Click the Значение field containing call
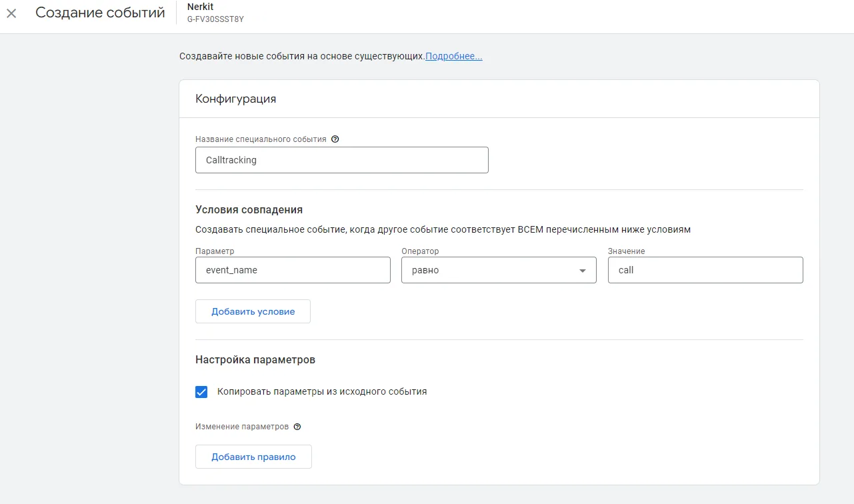854x504 pixels. (x=705, y=270)
